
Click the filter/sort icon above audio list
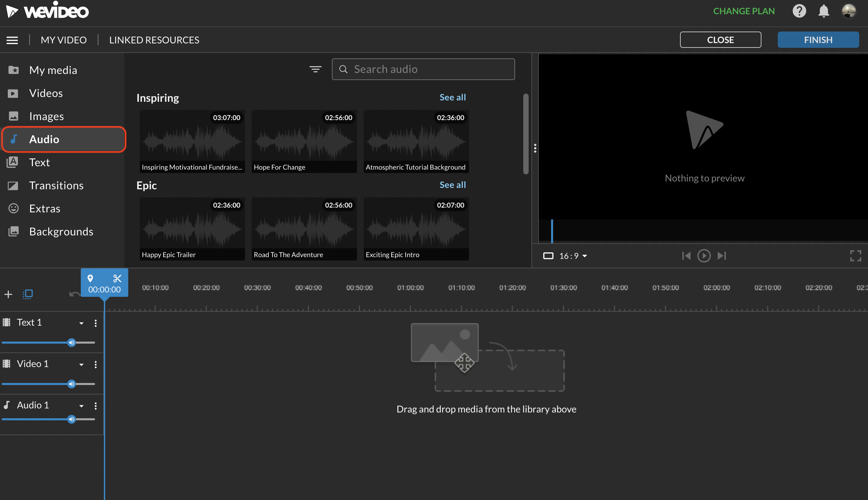pos(315,69)
